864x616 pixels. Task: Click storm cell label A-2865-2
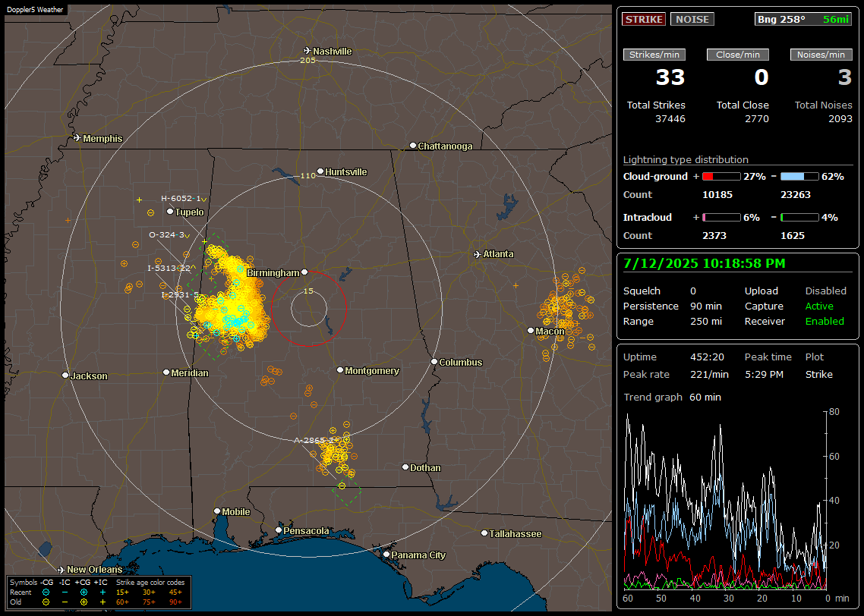(x=314, y=441)
